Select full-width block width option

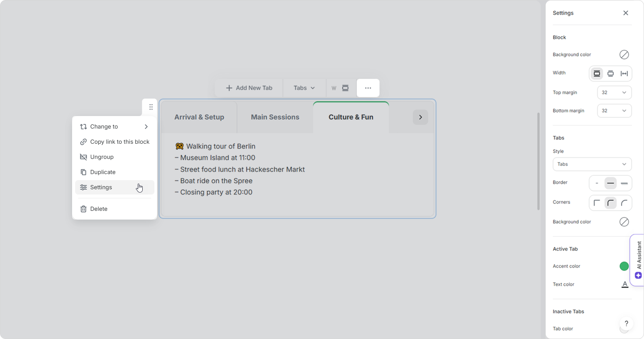pos(624,74)
